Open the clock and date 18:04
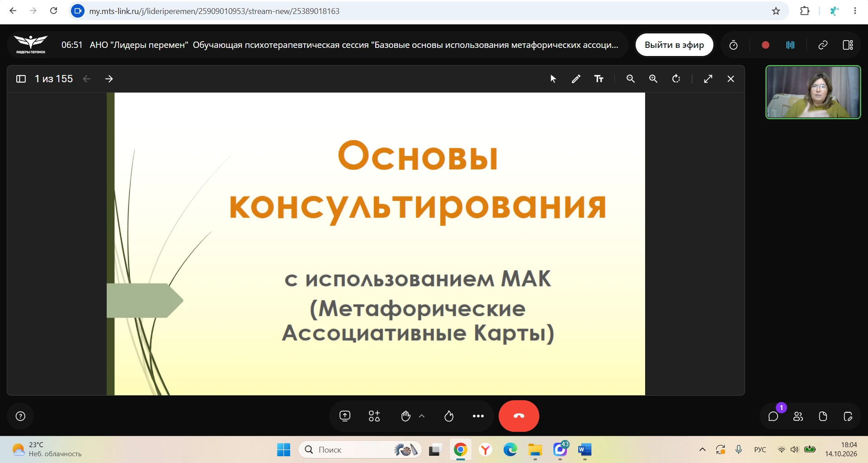868x463 pixels. [x=841, y=449]
